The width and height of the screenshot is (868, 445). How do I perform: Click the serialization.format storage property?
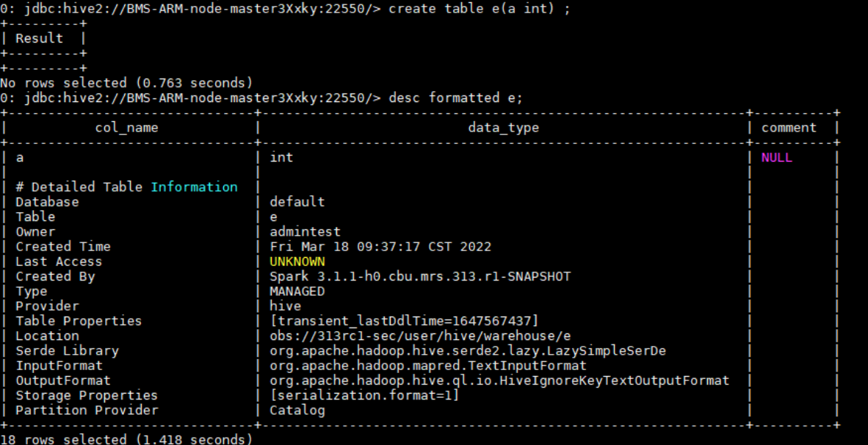click(x=364, y=395)
